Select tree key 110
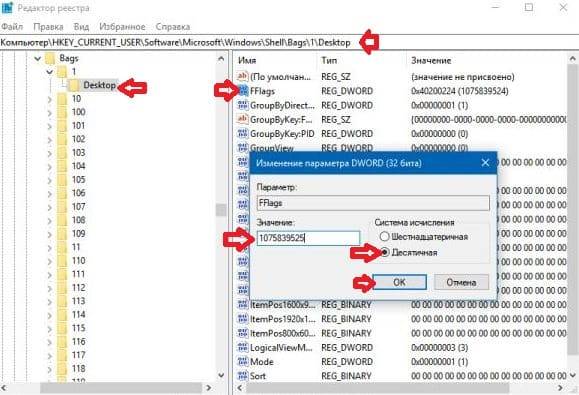 pyautogui.click(x=78, y=261)
